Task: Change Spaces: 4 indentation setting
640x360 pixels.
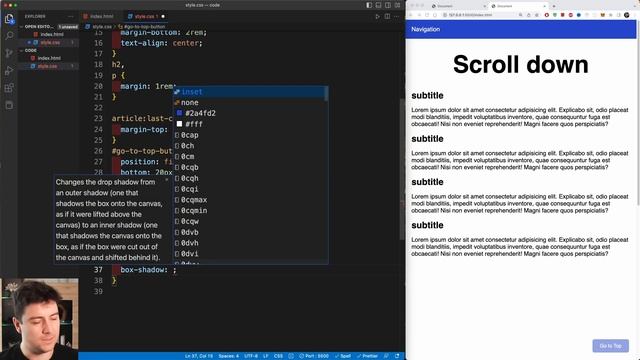Action: coord(229,356)
